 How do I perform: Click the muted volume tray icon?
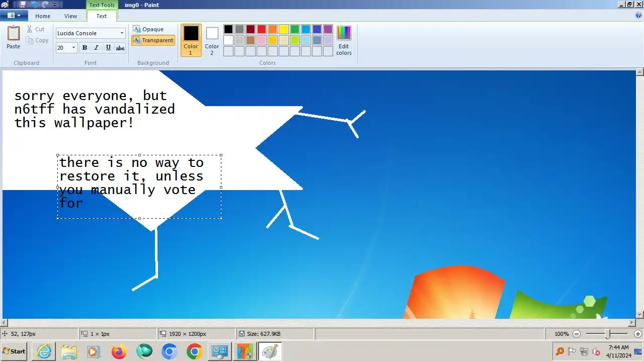596,351
